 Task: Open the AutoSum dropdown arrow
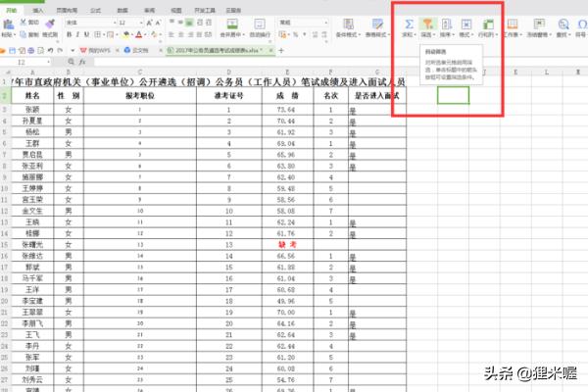416,34
